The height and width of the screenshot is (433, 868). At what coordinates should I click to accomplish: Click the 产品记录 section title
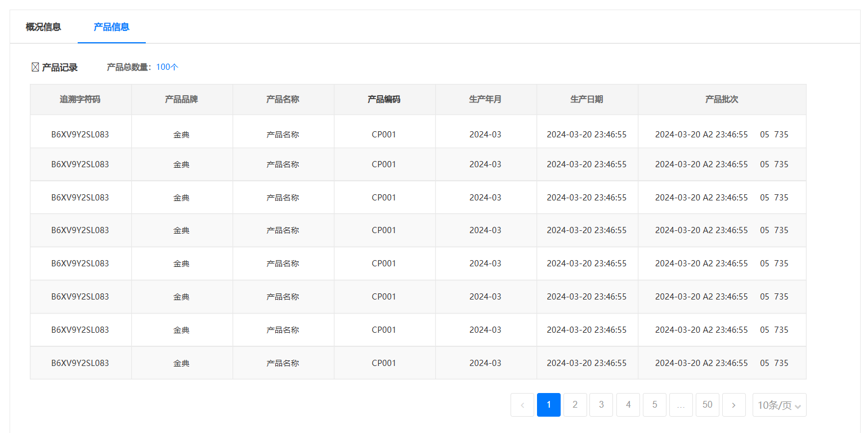[60, 68]
